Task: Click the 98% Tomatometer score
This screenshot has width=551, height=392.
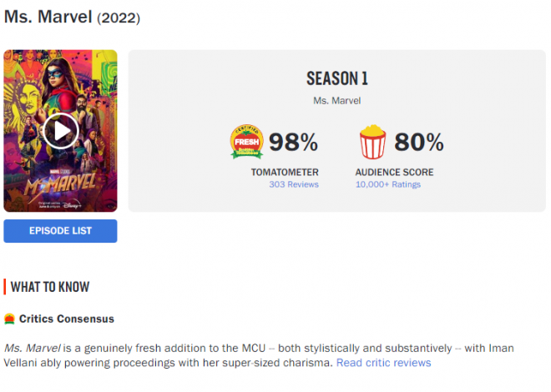Action: (x=293, y=143)
